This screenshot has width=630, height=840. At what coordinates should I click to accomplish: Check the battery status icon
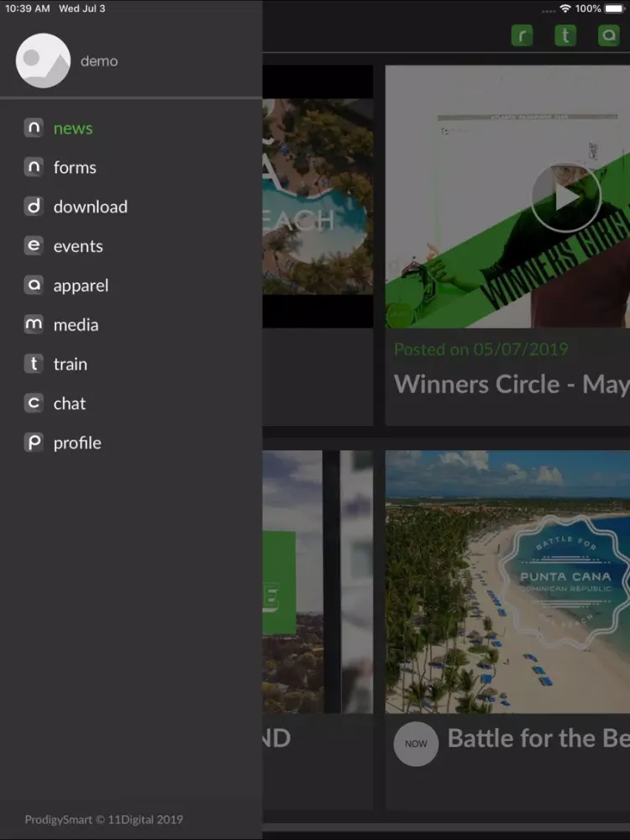coord(615,8)
